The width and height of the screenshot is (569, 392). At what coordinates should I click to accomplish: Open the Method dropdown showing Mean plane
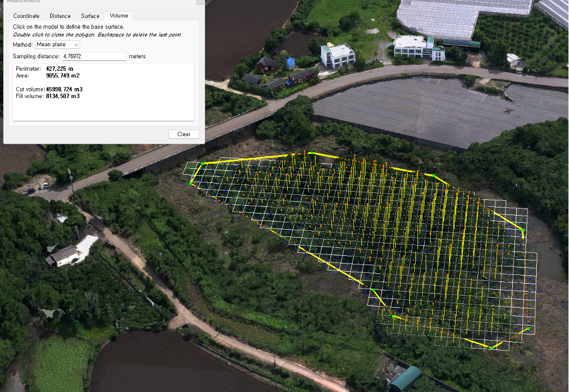pyautogui.click(x=58, y=45)
